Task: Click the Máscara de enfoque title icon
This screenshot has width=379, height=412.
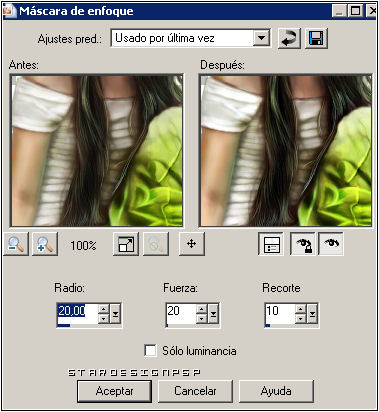Action: point(9,11)
